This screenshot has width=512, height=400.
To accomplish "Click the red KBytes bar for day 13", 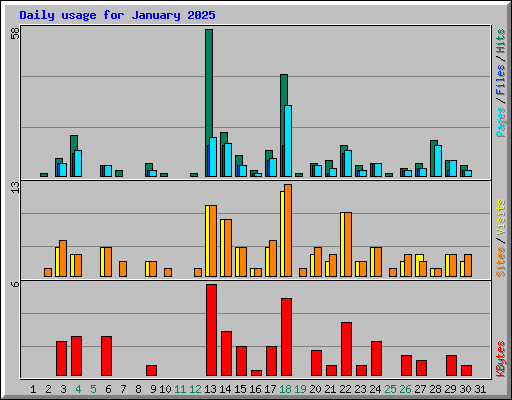I will click(x=211, y=330).
